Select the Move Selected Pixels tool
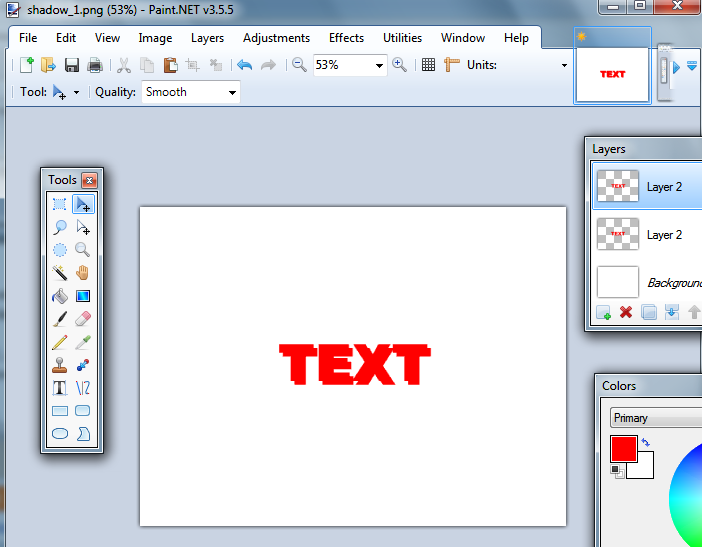 [83, 204]
